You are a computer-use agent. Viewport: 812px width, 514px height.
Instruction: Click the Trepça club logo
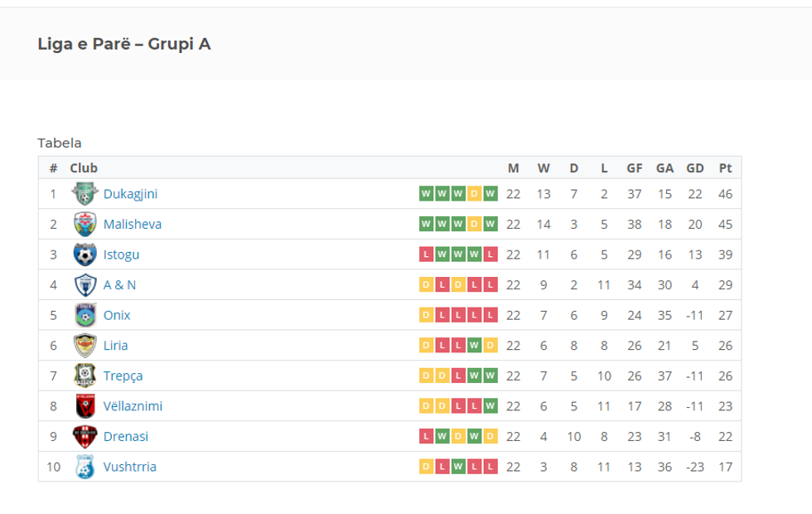(x=85, y=376)
